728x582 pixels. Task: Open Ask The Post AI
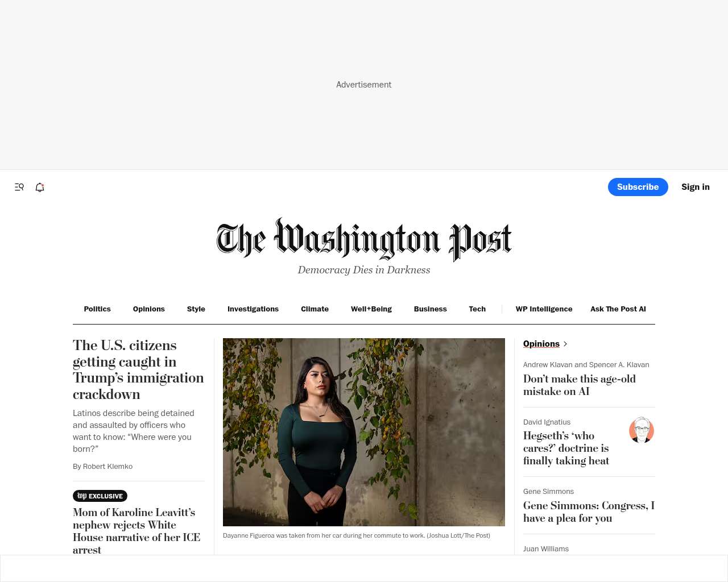click(x=618, y=309)
